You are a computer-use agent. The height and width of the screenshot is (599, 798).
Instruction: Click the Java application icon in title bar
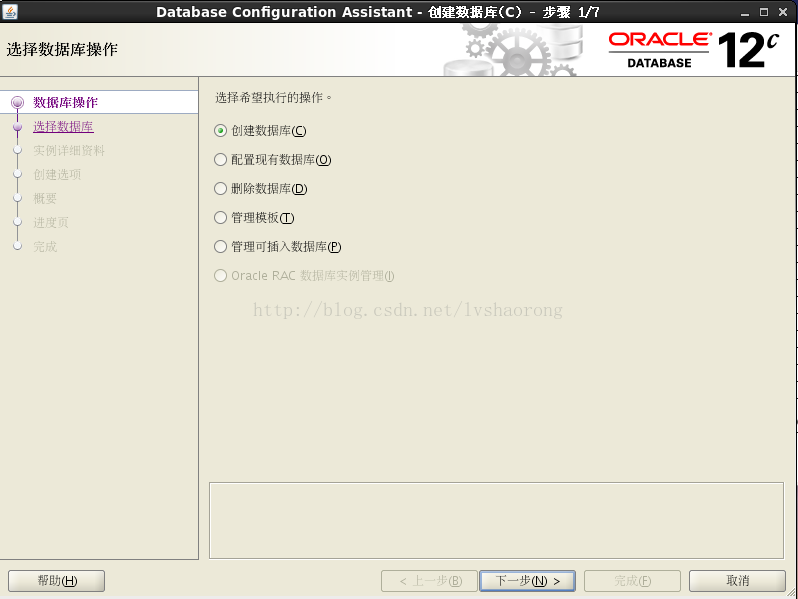point(10,11)
